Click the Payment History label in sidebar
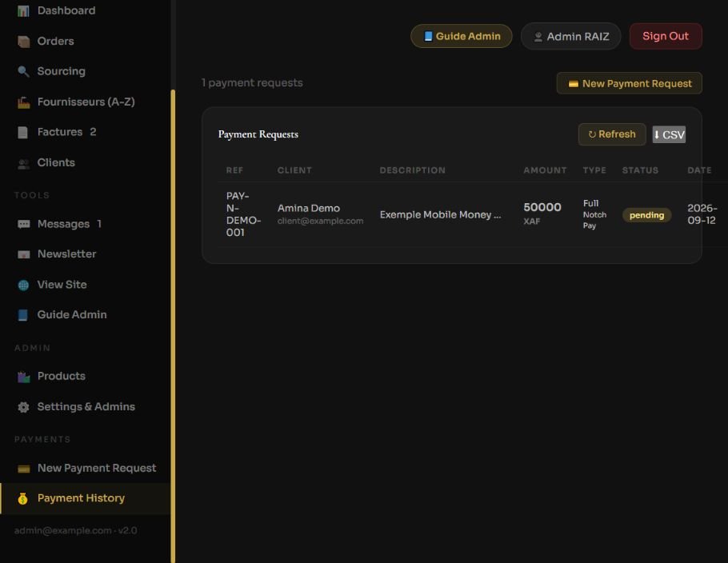This screenshot has height=563, width=728. click(x=82, y=498)
